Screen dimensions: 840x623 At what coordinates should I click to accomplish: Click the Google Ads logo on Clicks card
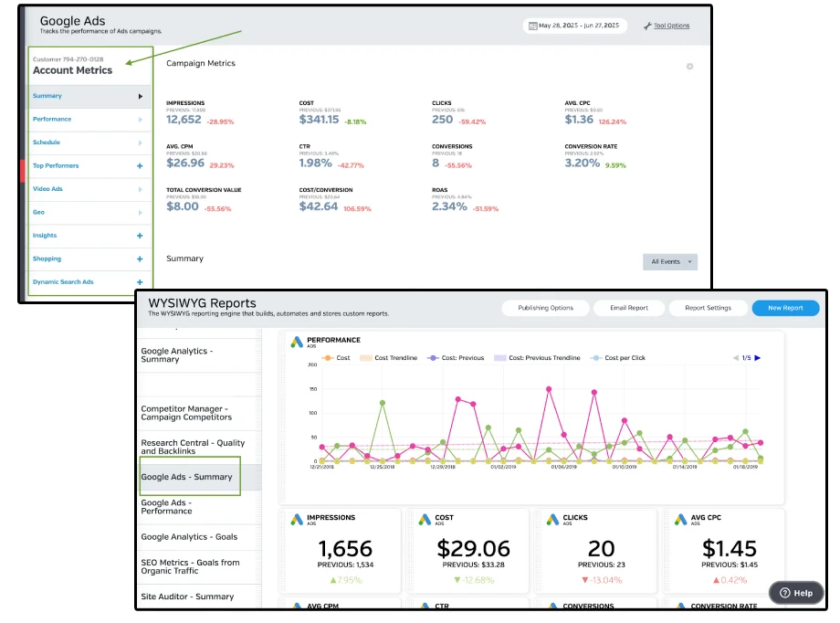551,520
